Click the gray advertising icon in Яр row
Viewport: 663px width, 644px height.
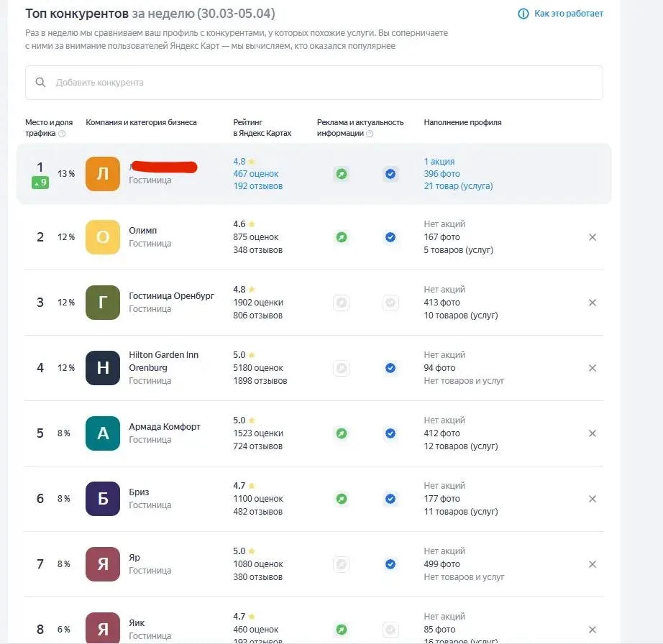pos(342,564)
